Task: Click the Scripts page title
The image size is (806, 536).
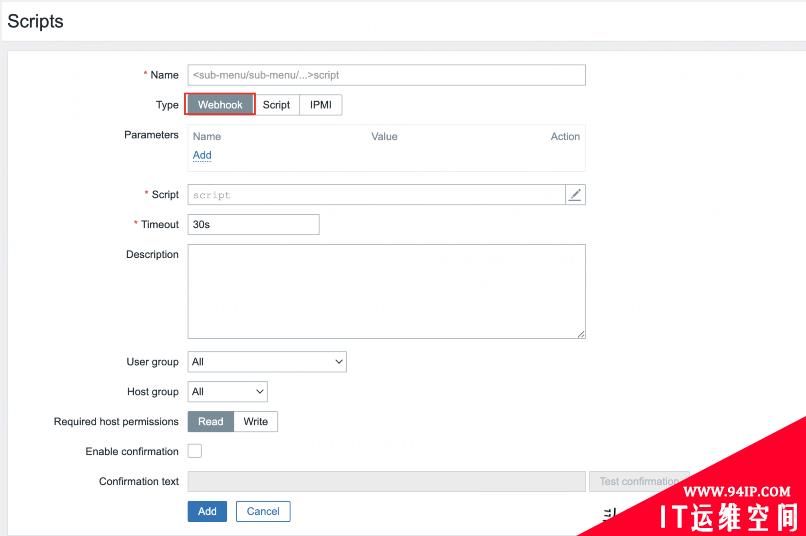Action: 35,22
